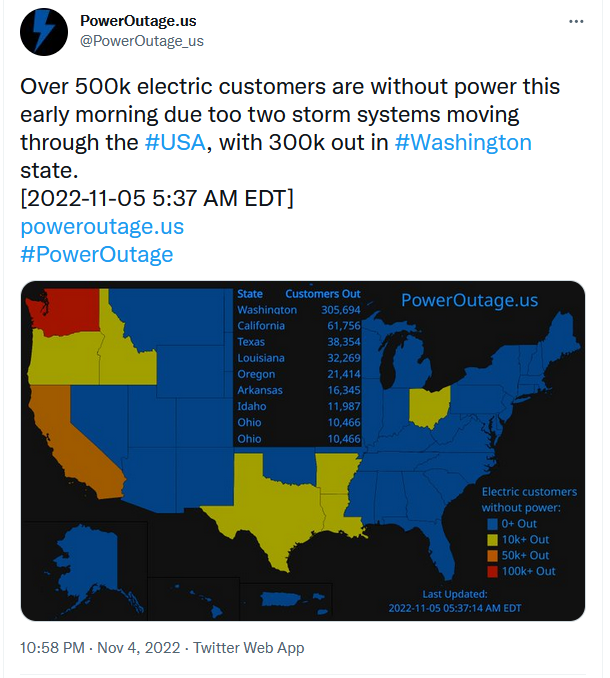Open the tweet's three-dot more menu
The height and width of the screenshot is (678, 610).
point(576,21)
